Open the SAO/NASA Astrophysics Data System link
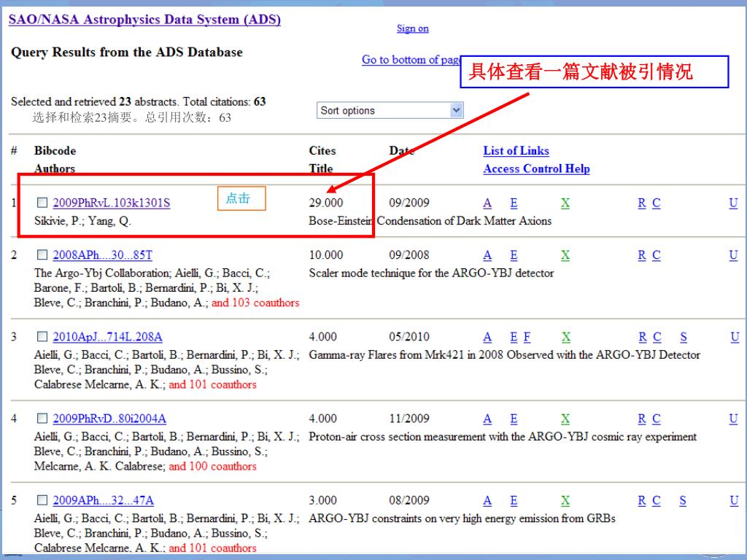The height and width of the screenshot is (560, 747). pyautogui.click(x=145, y=20)
